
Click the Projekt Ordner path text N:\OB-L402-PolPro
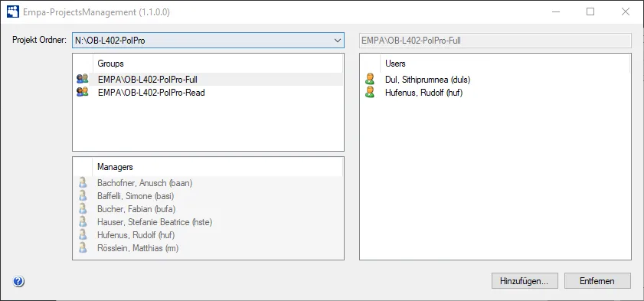point(110,41)
